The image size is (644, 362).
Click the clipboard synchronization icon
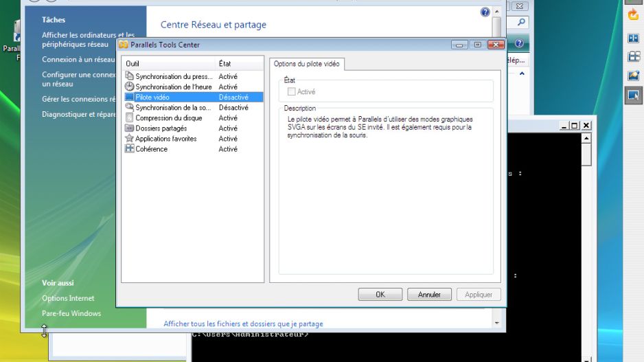129,76
